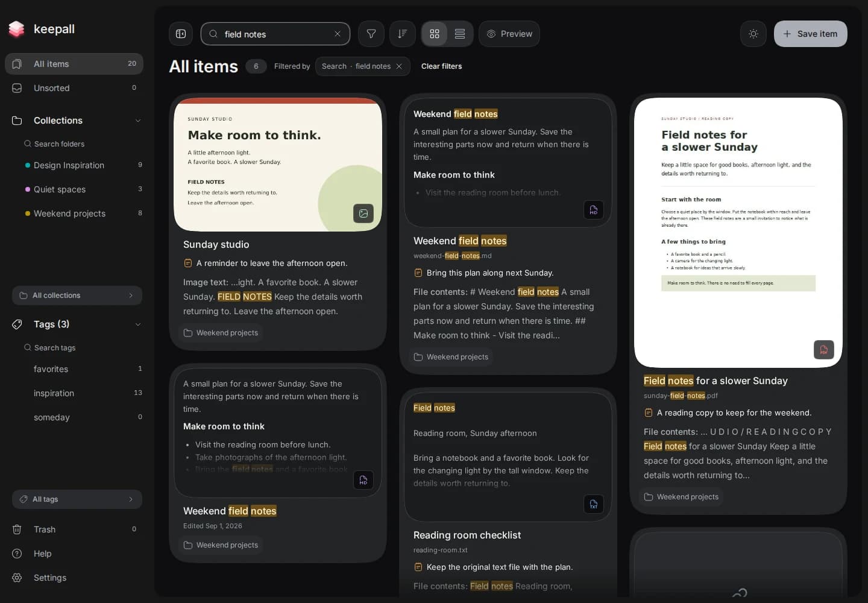Switch to list view layout
The image size is (868, 603).
(460, 34)
